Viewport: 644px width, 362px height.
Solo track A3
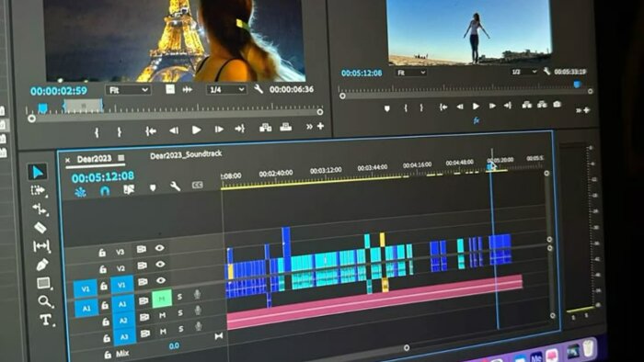180,329
